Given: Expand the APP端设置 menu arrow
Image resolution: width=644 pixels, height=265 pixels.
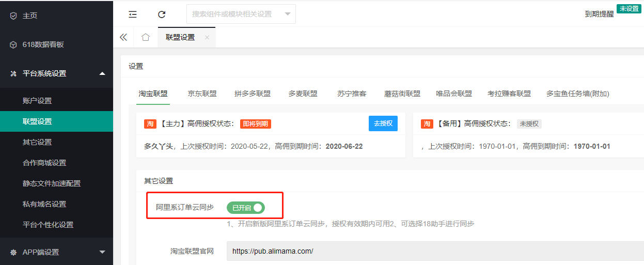Looking at the screenshot, I should (x=102, y=252).
